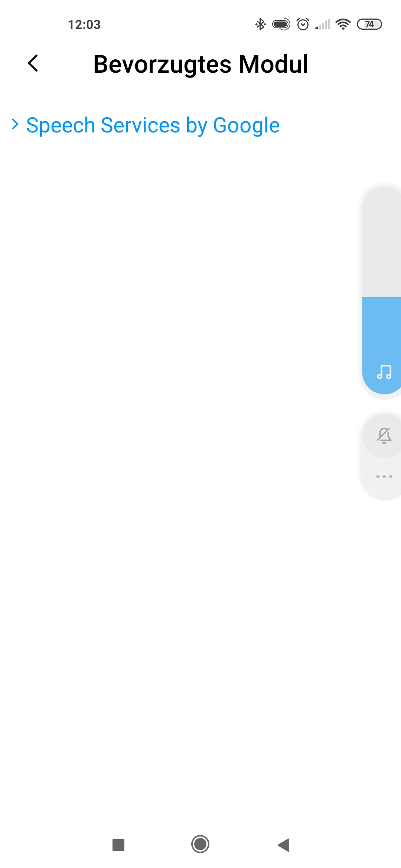Tap the Bevorzugtes Modul page title
401x868 pixels.
200,64
